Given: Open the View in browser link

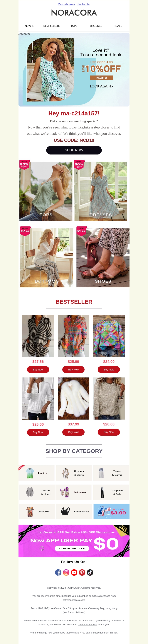Looking at the screenshot, I should pos(67,4).
